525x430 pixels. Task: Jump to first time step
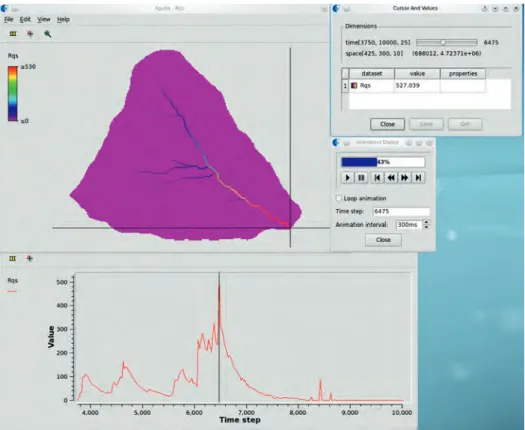(377, 177)
